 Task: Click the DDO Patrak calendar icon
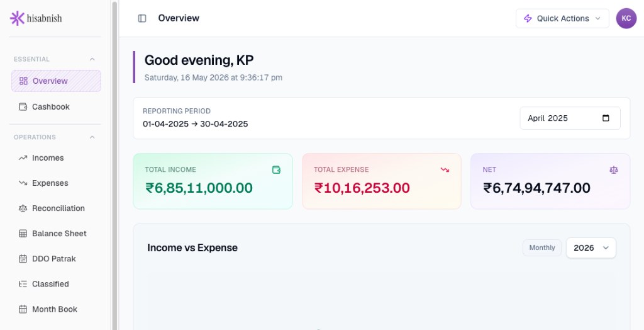(23, 258)
